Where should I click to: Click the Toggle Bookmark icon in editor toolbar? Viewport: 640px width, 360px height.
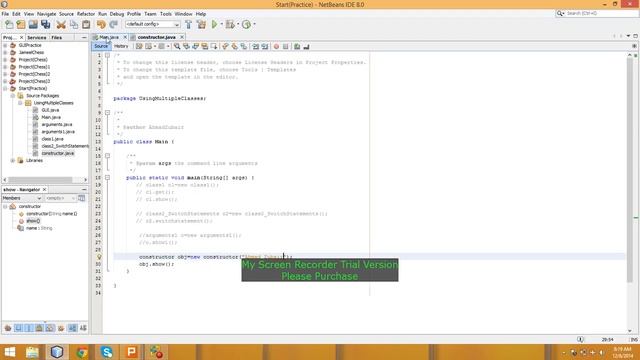(244, 47)
